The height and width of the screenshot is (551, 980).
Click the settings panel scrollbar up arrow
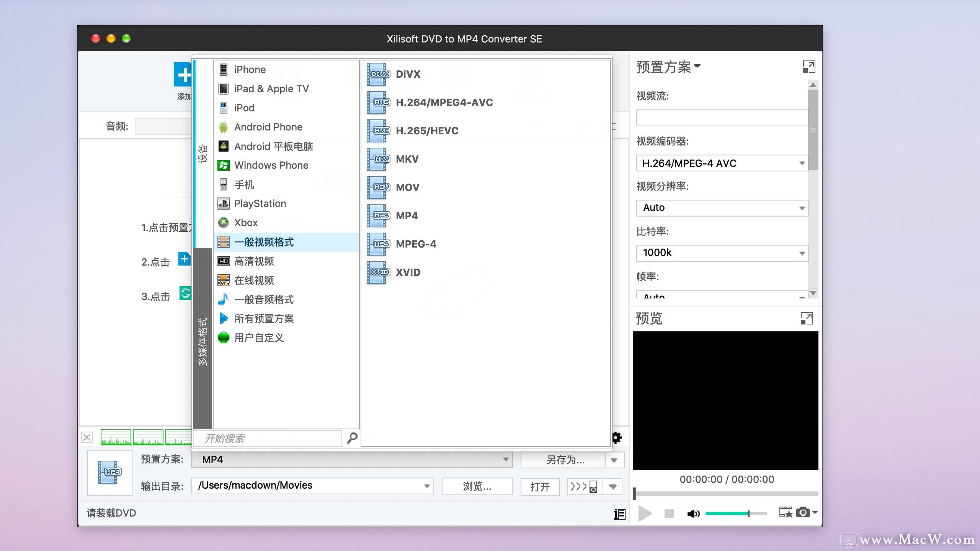(x=813, y=85)
